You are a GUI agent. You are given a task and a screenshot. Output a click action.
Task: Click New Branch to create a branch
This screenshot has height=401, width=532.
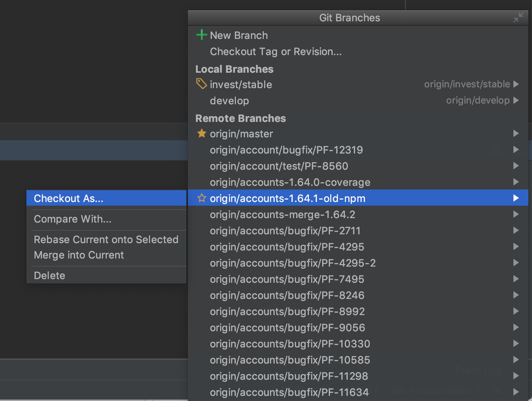point(238,35)
